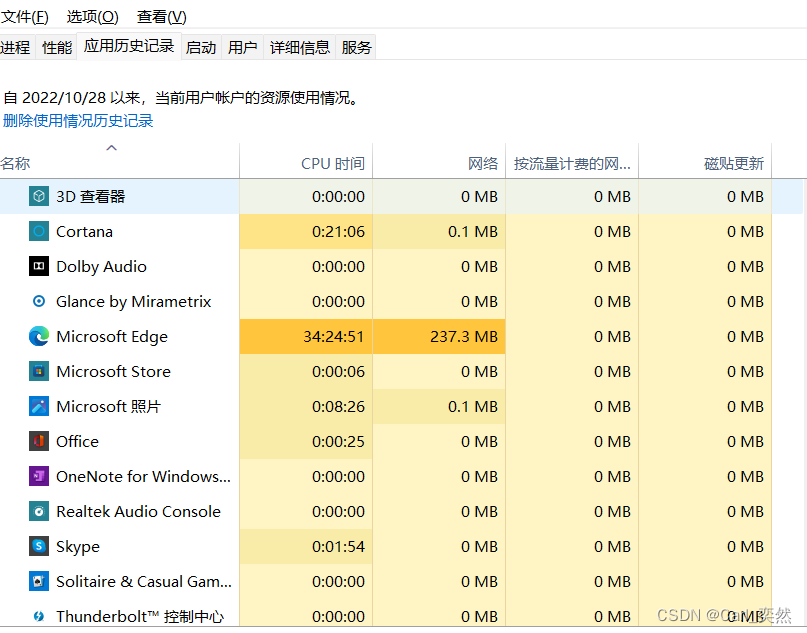Click the Microsoft Edge icon
Screen dimensions: 807x633
click(39, 337)
